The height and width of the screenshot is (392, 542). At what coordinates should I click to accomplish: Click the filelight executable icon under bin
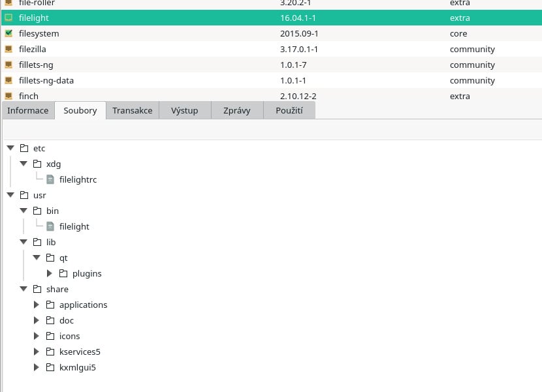pos(50,226)
